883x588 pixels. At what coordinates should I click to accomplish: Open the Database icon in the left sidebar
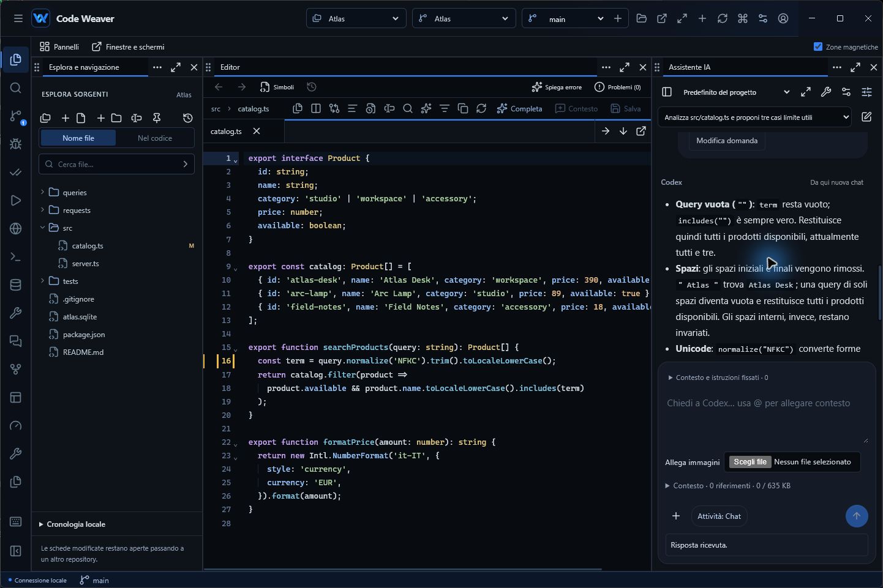coord(16,285)
